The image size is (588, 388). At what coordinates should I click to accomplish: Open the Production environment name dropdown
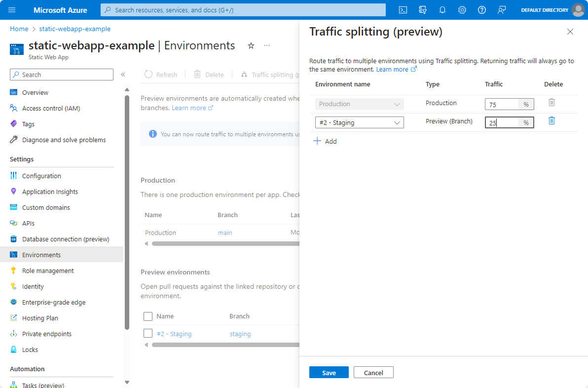point(359,104)
